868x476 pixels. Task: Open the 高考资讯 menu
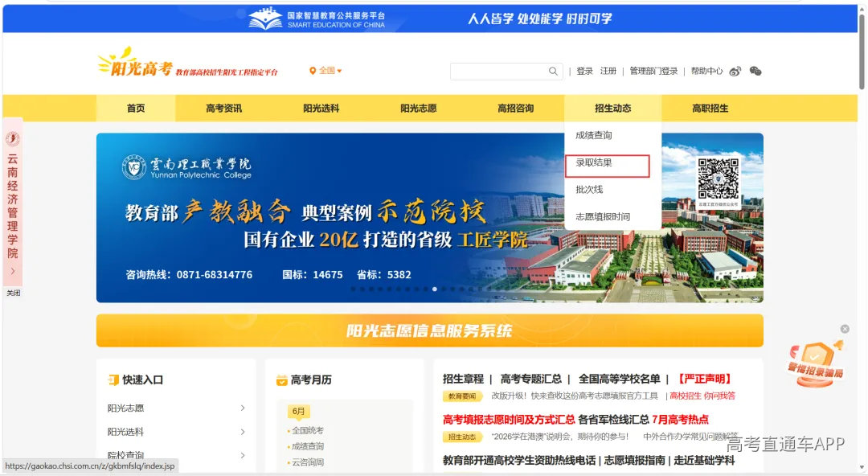[x=223, y=108]
